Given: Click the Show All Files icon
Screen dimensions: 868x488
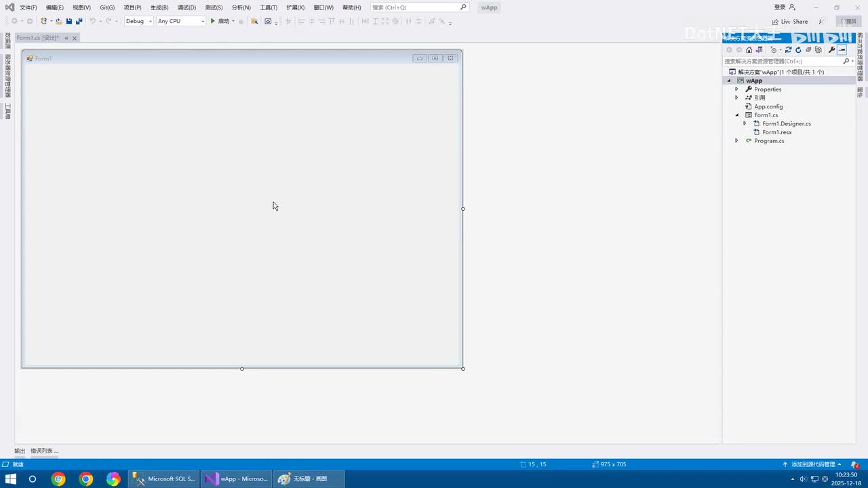Looking at the screenshot, I should click(818, 49).
